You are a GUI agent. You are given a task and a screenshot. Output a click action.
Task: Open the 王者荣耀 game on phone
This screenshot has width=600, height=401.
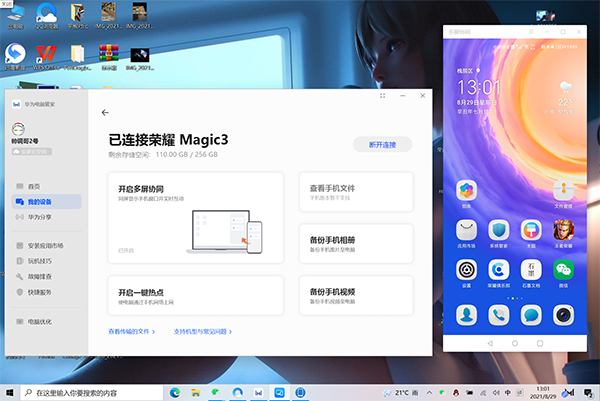point(564,229)
